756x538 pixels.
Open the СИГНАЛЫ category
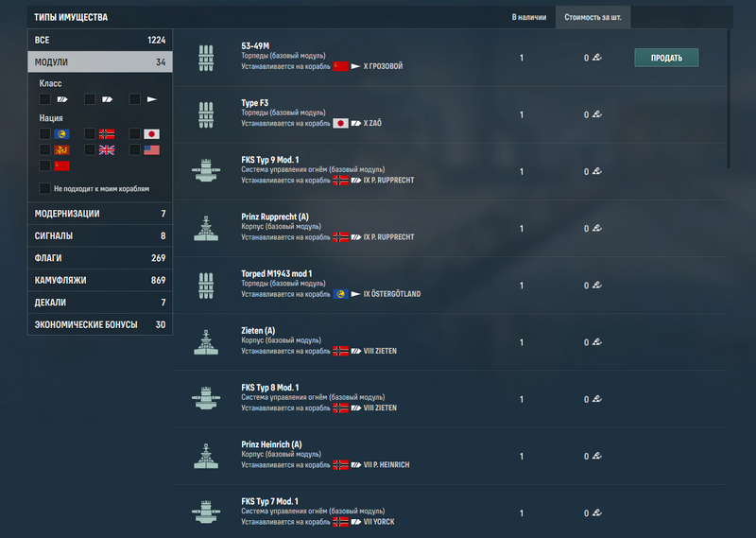click(x=100, y=235)
